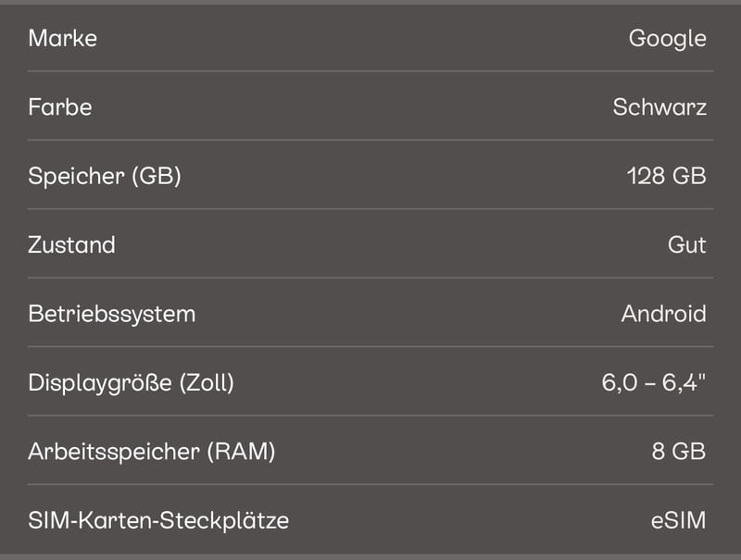Click the Farbe label
741x560 pixels.
(x=60, y=107)
